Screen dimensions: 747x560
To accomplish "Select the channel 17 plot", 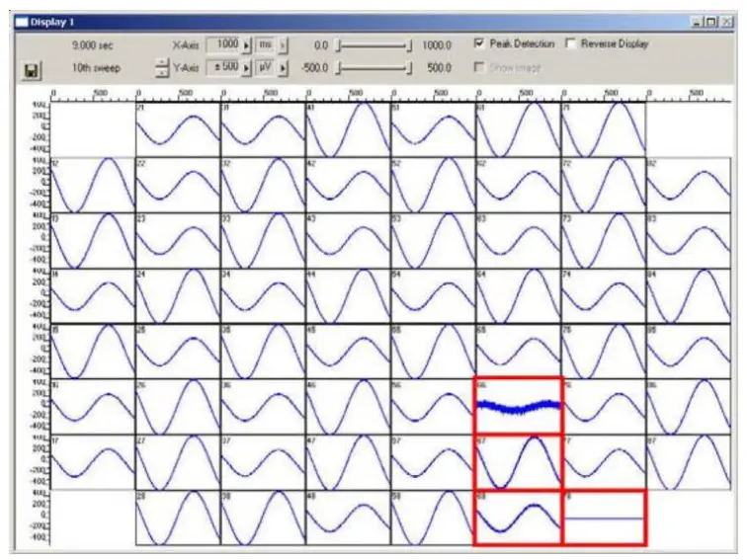I will (93, 462).
